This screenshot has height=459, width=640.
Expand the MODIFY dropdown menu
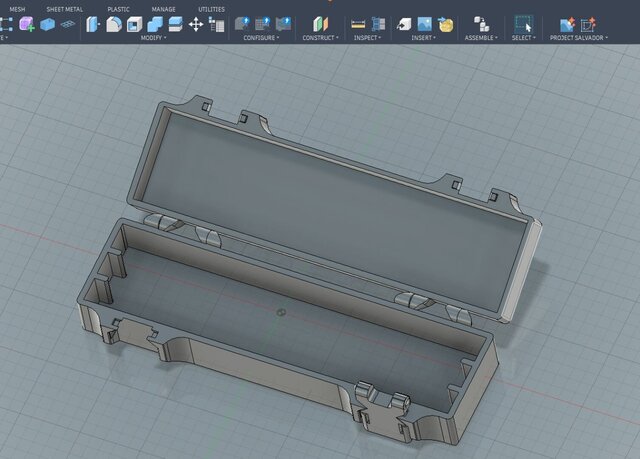click(153, 38)
